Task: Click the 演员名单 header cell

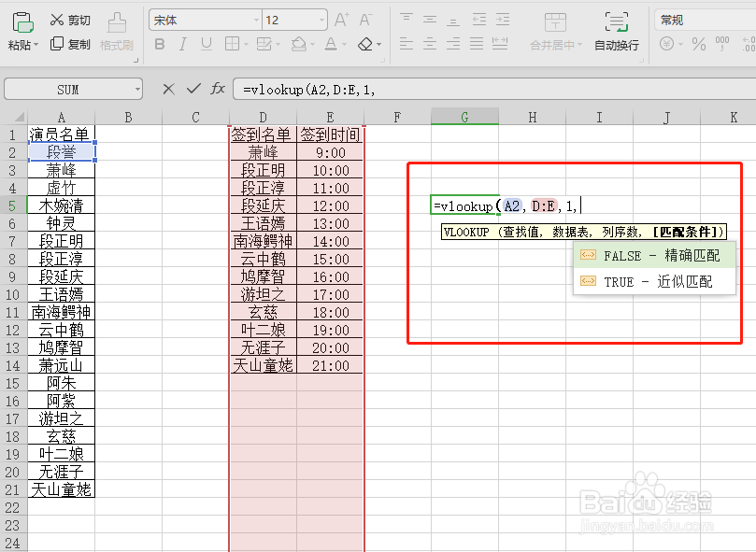Action: (x=62, y=134)
